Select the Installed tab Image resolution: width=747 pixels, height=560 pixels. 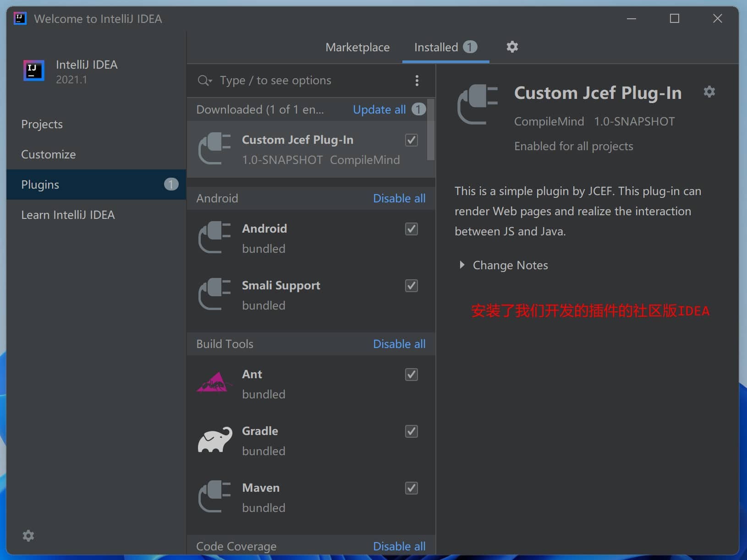pos(445,47)
